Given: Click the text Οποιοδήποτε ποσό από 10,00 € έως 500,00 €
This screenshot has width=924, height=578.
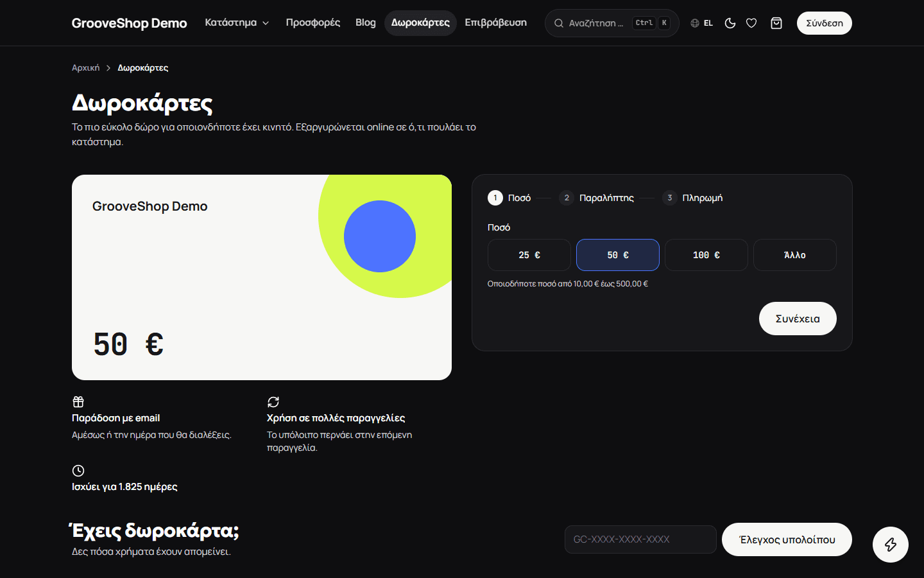Looking at the screenshot, I should pyautogui.click(x=568, y=284).
